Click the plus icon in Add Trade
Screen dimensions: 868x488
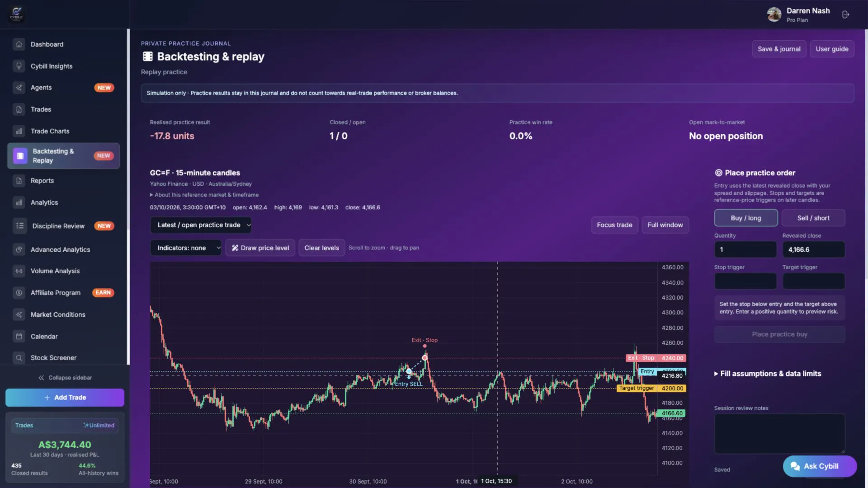tap(47, 398)
